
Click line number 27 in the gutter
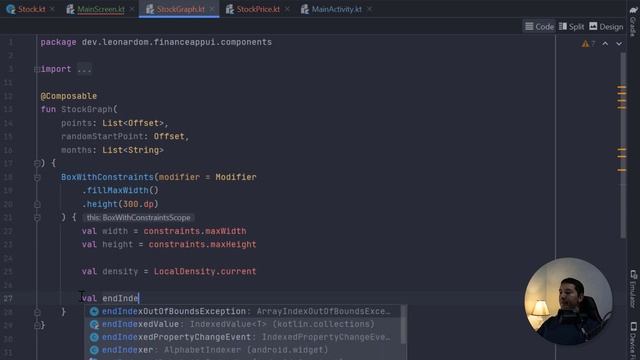click(x=8, y=298)
